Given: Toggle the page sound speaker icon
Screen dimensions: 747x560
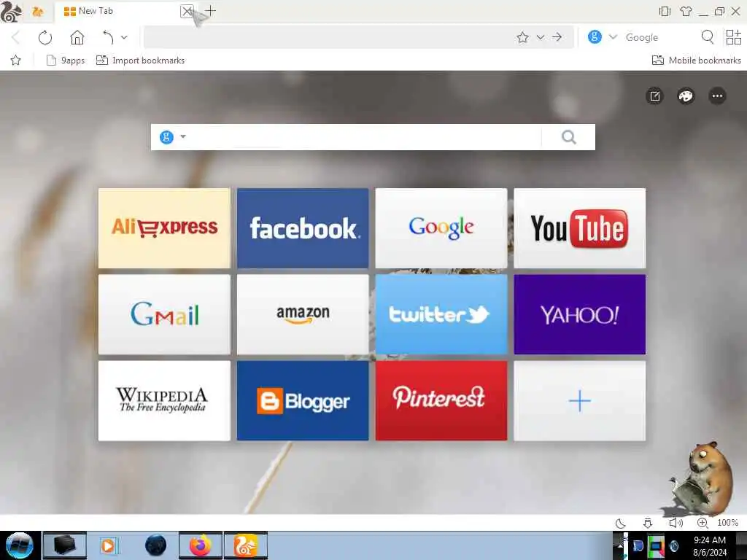Looking at the screenshot, I should coord(676,523).
